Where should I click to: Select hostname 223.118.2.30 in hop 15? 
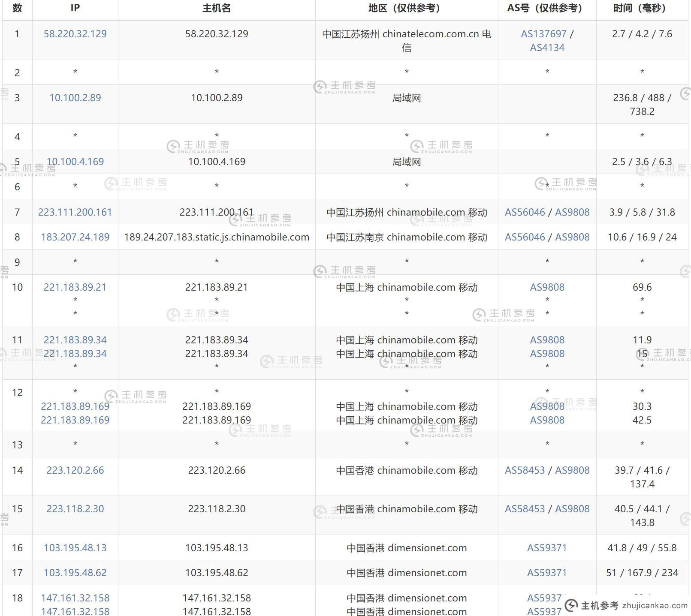[x=217, y=509]
